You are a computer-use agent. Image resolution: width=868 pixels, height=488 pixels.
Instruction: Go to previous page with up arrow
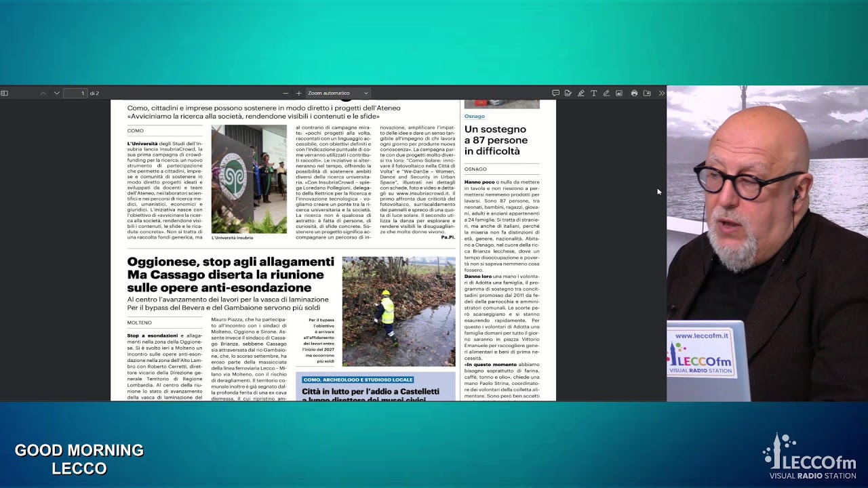[43, 93]
